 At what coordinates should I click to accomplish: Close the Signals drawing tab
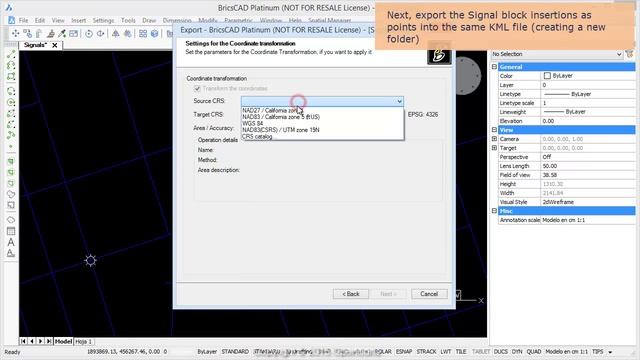55,45
